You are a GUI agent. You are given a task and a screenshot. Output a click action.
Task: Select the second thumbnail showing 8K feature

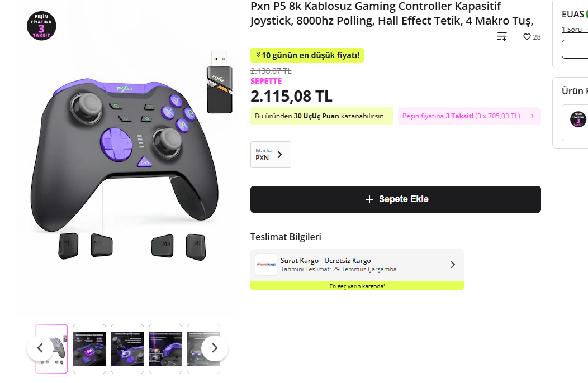[89, 349]
